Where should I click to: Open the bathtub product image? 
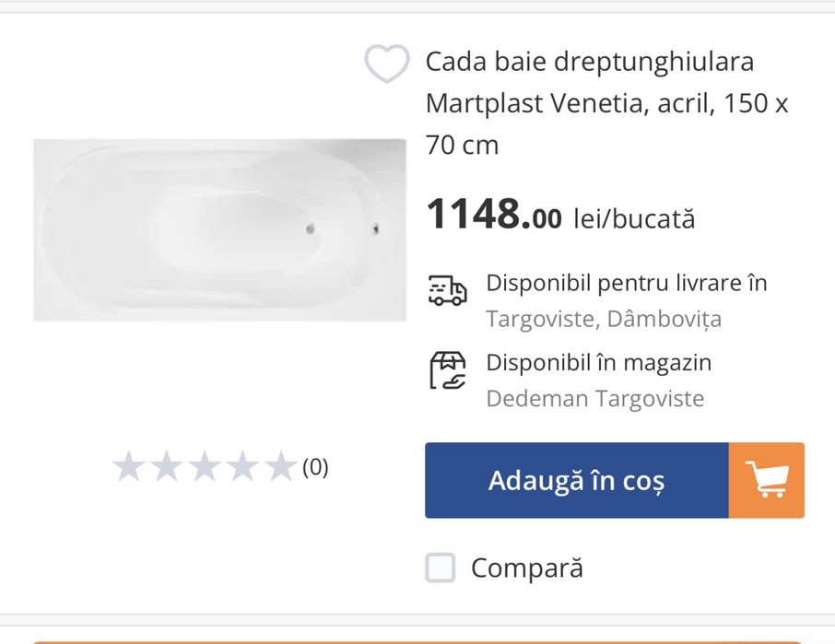pyautogui.click(x=219, y=230)
